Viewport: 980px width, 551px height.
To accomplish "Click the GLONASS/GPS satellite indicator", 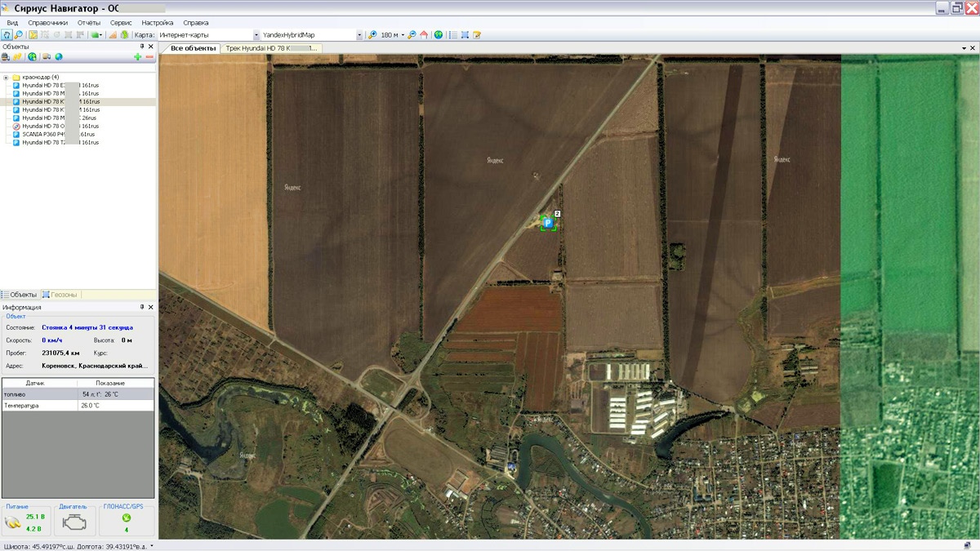I will tap(126, 518).
